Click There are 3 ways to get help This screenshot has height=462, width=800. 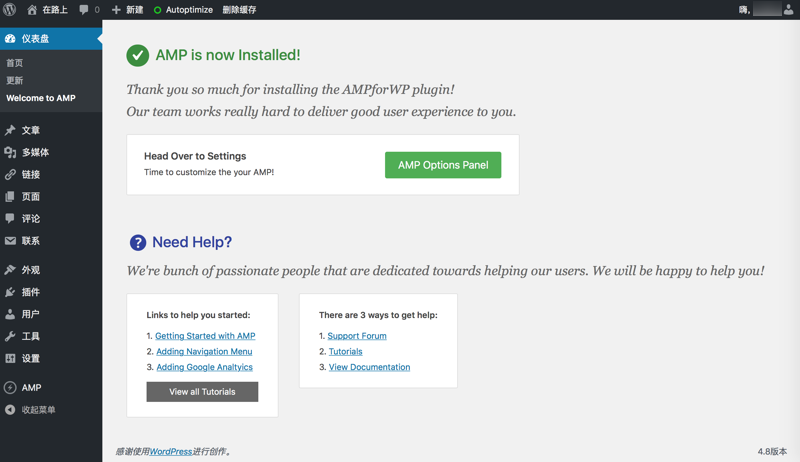[378, 315]
